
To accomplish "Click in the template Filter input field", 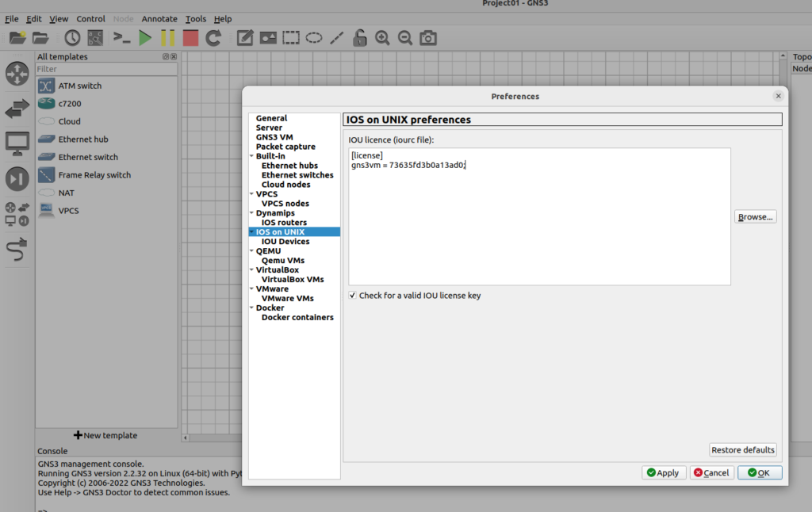I will point(106,70).
